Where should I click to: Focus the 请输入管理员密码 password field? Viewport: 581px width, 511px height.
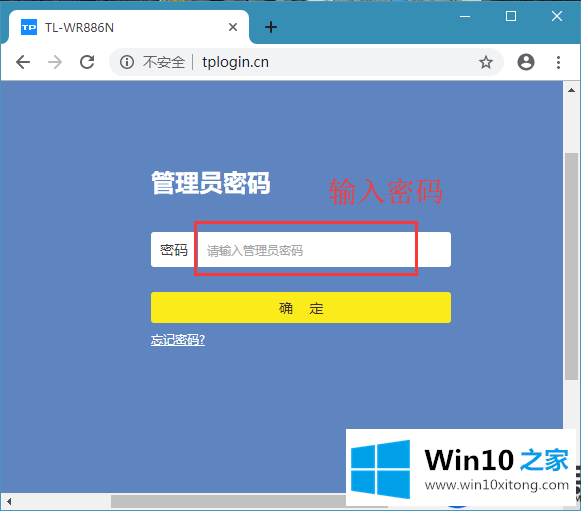coord(324,250)
